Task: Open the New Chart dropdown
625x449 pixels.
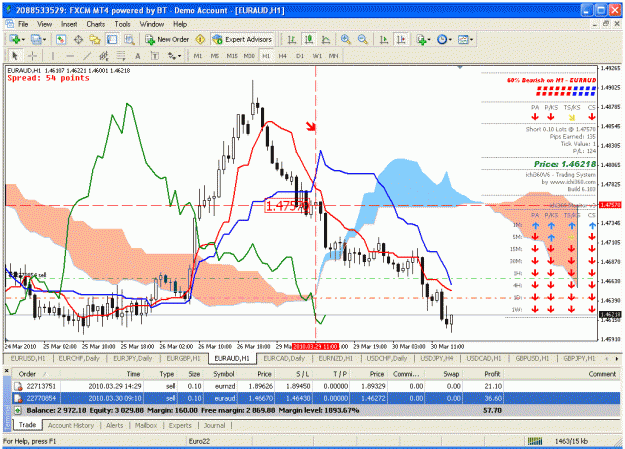Action: point(17,39)
